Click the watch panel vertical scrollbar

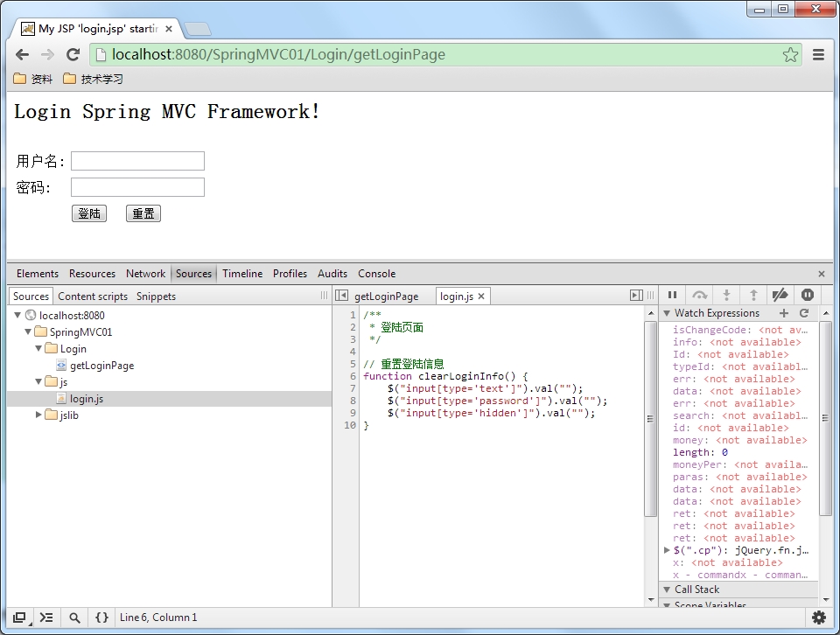click(825, 417)
